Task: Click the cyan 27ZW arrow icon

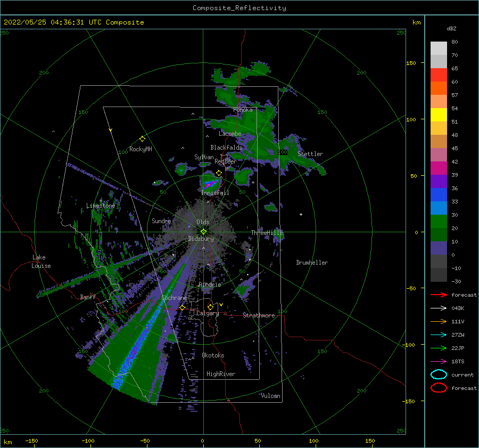Action: [439, 335]
